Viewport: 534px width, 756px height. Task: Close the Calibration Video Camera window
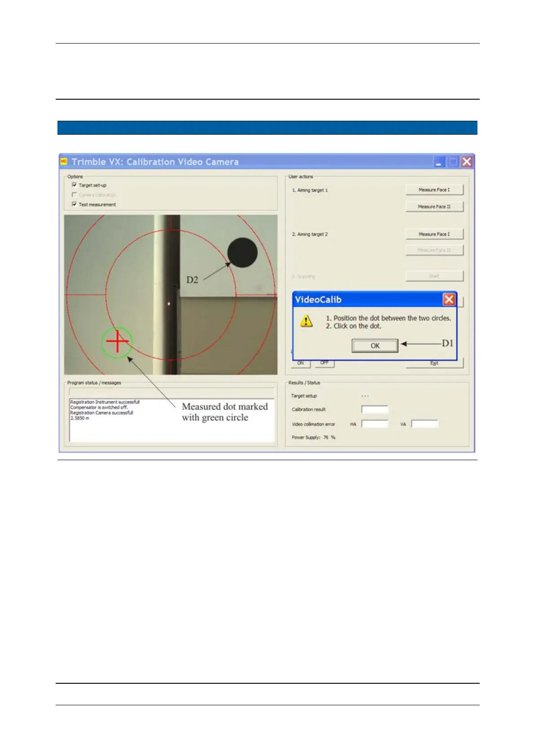point(467,162)
